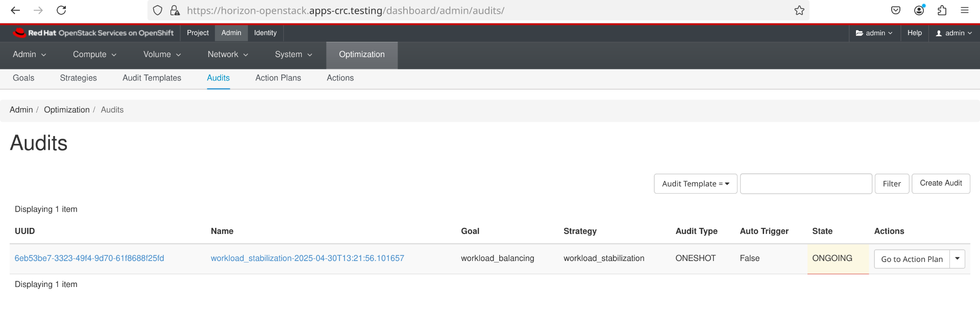The width and height of the screenshot is (980, 313).
Task: Click Go to Action Plan button
Action: [912, 259]
